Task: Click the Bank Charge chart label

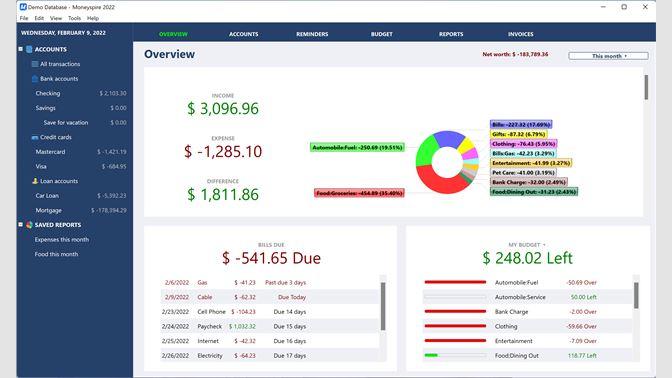Action: [x=529, y=182]
